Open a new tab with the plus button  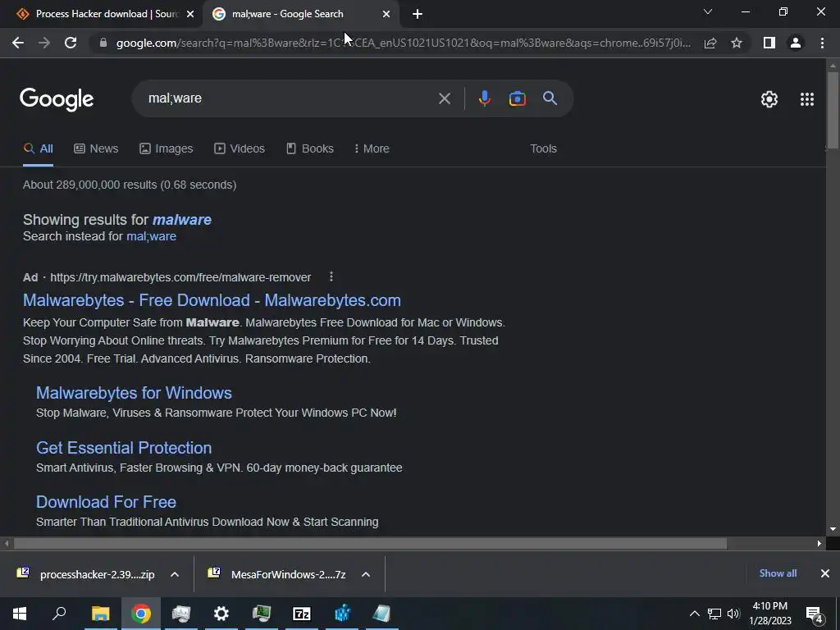point(418,14)
